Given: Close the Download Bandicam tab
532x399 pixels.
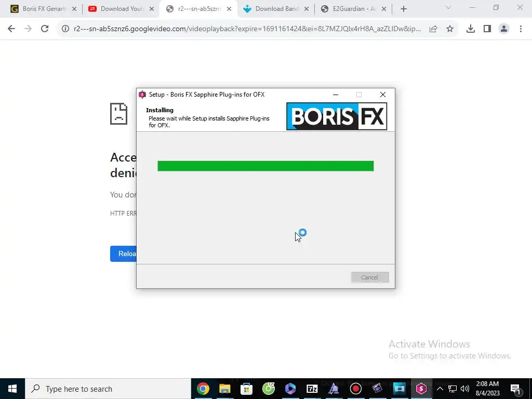Looking at the screenshot, I should click(x=307, y=9).
